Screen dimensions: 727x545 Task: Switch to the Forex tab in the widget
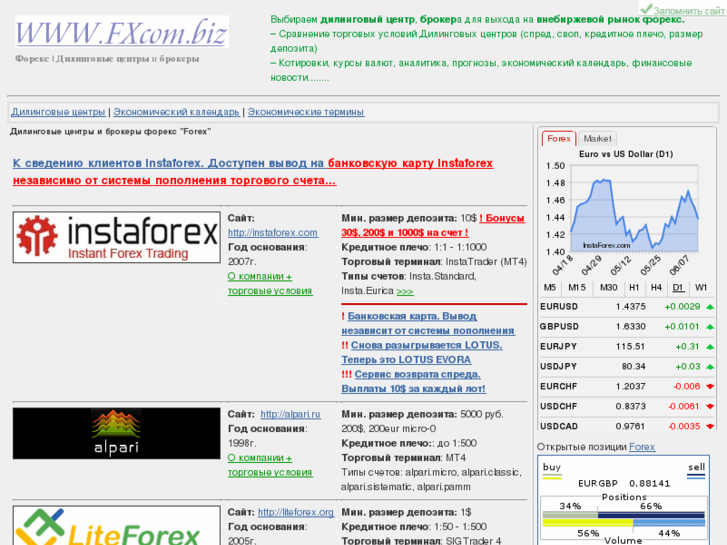(559, 139)
